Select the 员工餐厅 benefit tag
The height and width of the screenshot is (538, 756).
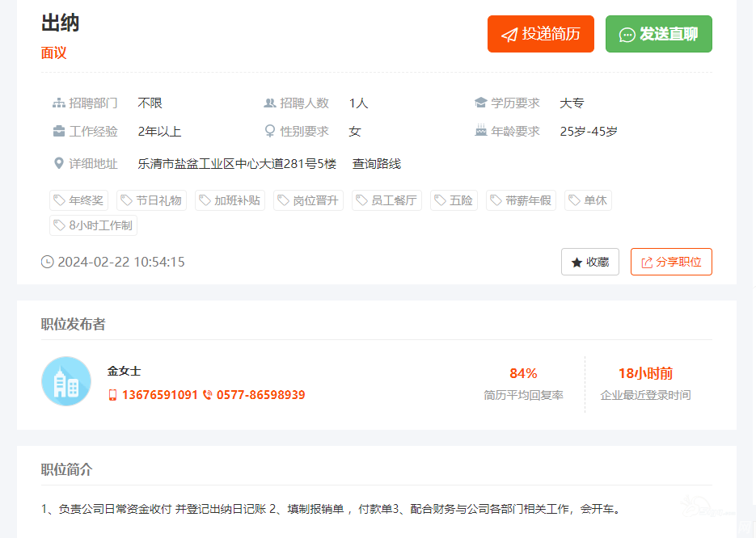[x=386, y=200]
